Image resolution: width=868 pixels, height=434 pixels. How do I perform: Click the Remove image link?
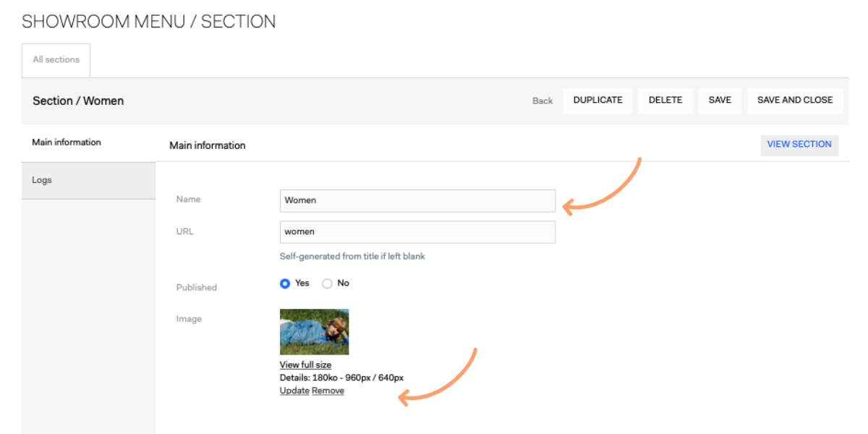pos(328,391)
